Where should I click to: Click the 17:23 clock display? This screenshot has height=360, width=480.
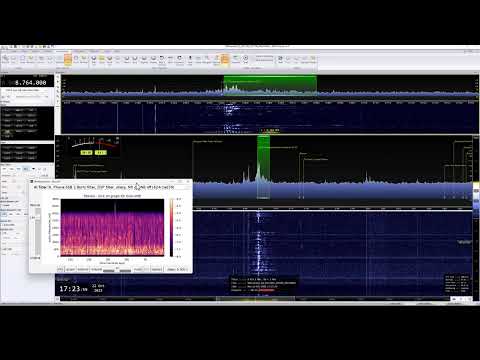(73, 289)
